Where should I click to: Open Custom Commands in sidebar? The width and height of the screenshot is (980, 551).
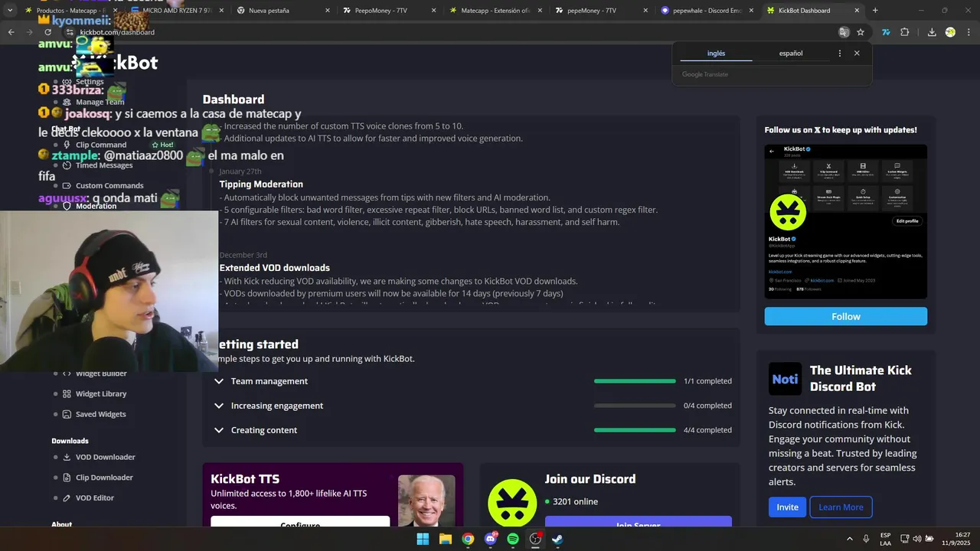point(109,185)
